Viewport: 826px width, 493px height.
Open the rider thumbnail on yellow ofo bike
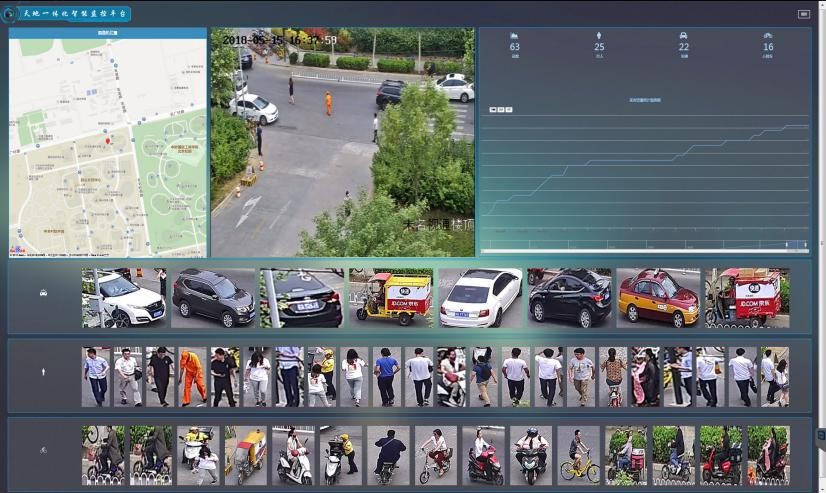click(x=578, y=456)
